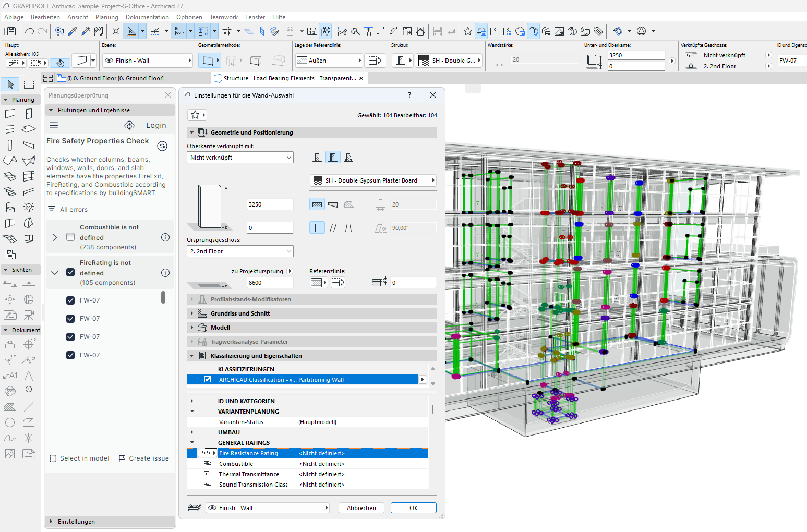Viewport: 807px width, 532px height.
Task: Uncheck 'FireRating is not defined' checkbox
Action: tap(70, 273)
